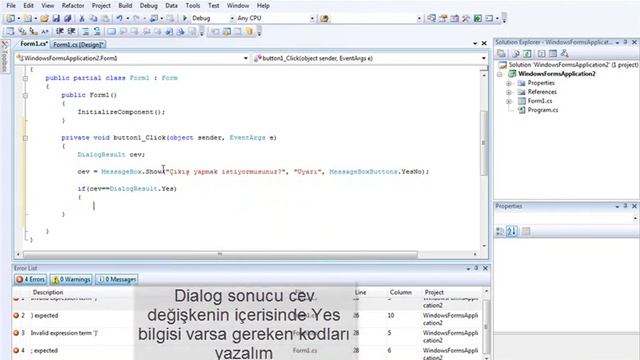
Task: Click the Find in Files icon
Action: click(324, 18)
